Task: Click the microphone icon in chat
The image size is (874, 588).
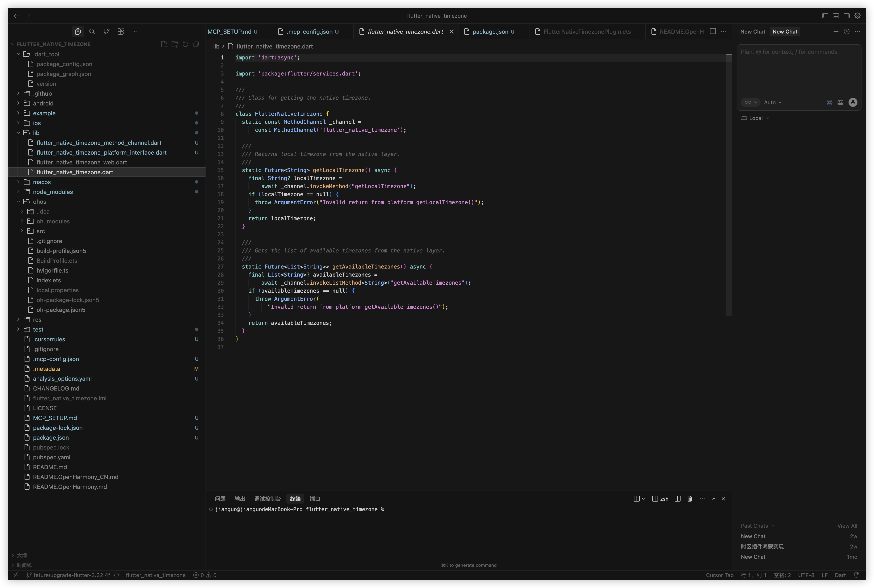Action: pyautogui.click(x=853, y=102)
